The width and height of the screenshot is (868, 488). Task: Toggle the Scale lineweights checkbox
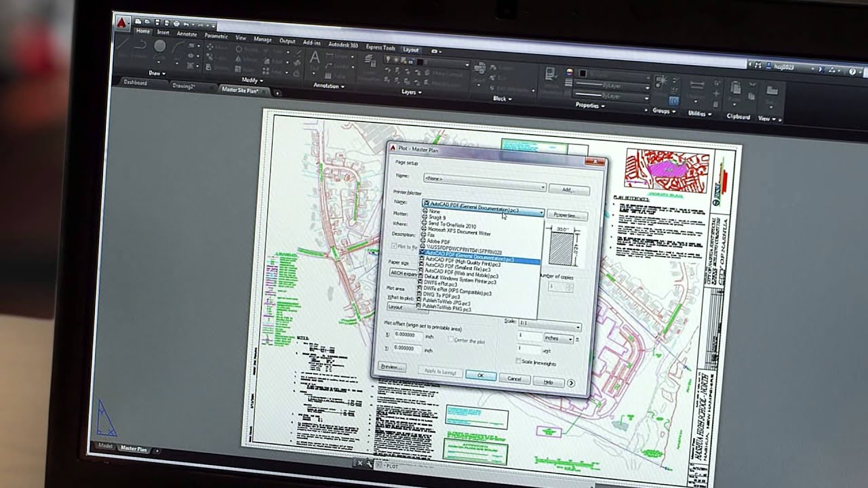click(518, 362)
